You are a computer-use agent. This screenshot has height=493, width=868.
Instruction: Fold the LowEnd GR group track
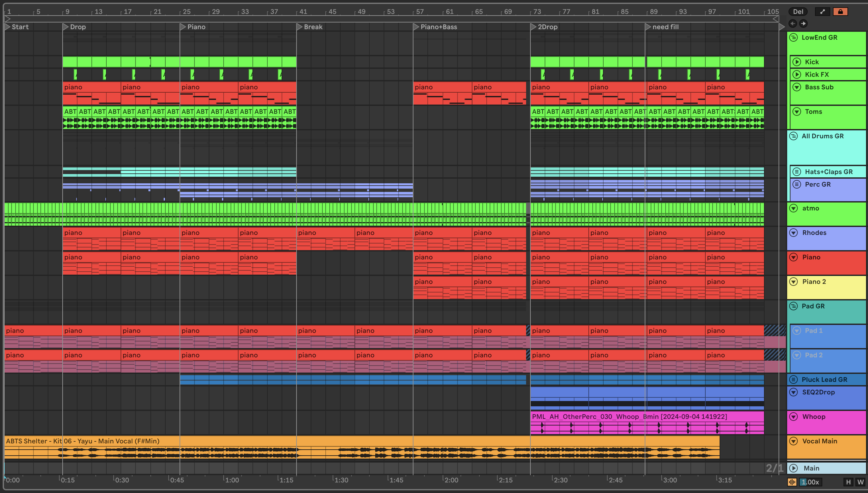pyautogui.click(x=793, y=38)
